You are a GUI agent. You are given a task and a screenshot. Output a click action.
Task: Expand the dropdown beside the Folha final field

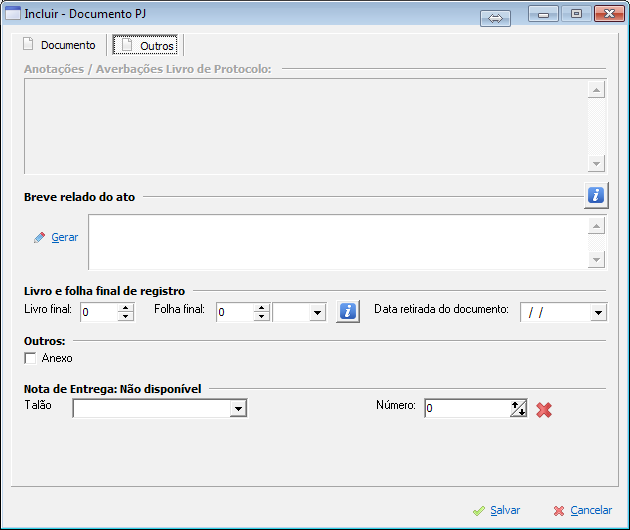point(317,312)
